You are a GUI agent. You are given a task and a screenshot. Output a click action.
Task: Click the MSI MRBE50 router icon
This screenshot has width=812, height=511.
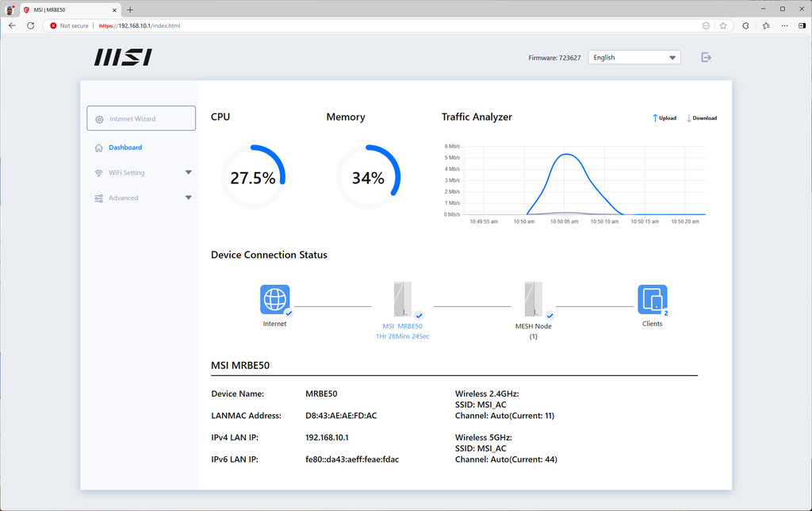[x=403, y=300]
